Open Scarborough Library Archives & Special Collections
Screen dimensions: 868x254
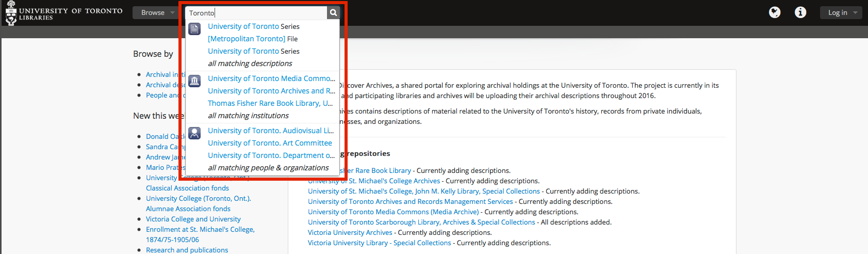421,222
